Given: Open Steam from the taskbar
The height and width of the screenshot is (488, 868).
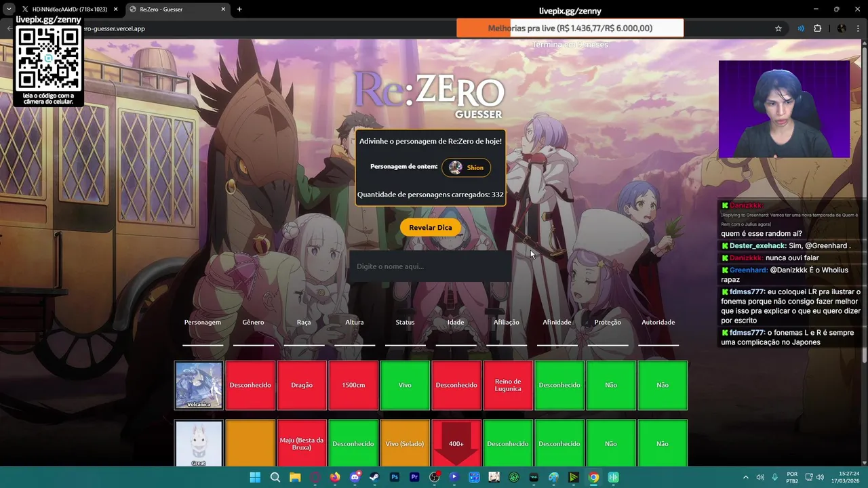Looking at the screenshot, I should tap(374, 477).
